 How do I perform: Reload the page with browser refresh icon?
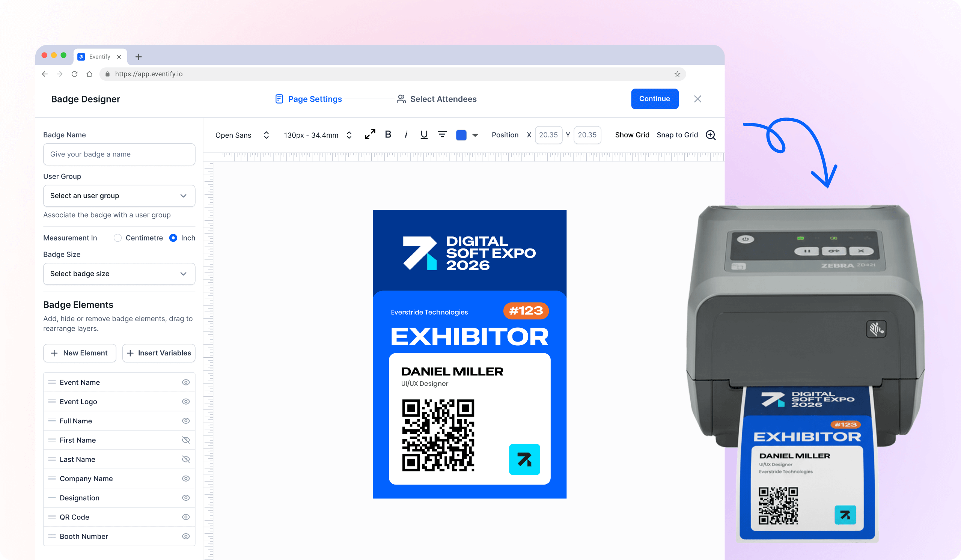(74, 74)
